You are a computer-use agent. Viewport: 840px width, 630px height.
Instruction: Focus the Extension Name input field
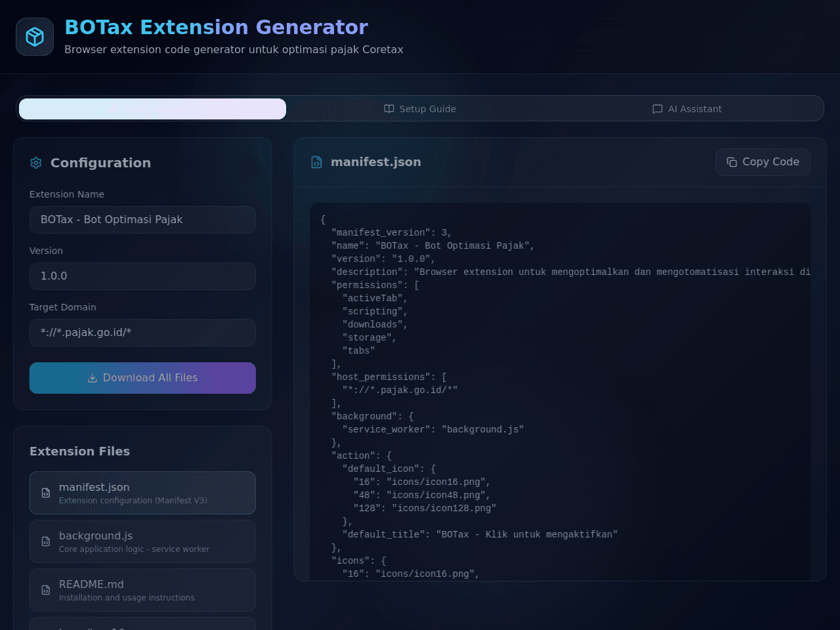pos(142,220)
